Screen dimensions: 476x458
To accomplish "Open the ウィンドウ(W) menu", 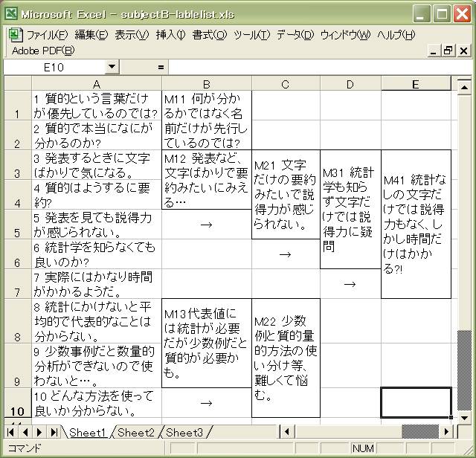I will pos(345,35).
